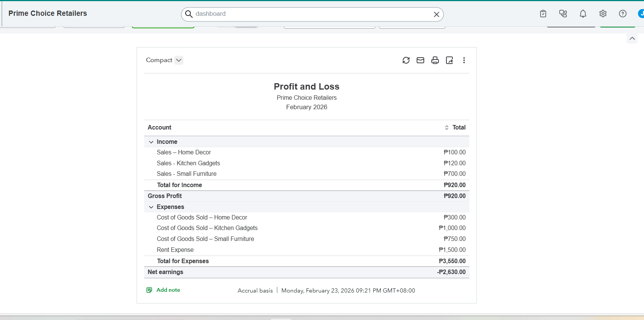Open the report's three-dot more options menu
The height and width of the screenshot is (320, 644).
(x=464, y=60)
